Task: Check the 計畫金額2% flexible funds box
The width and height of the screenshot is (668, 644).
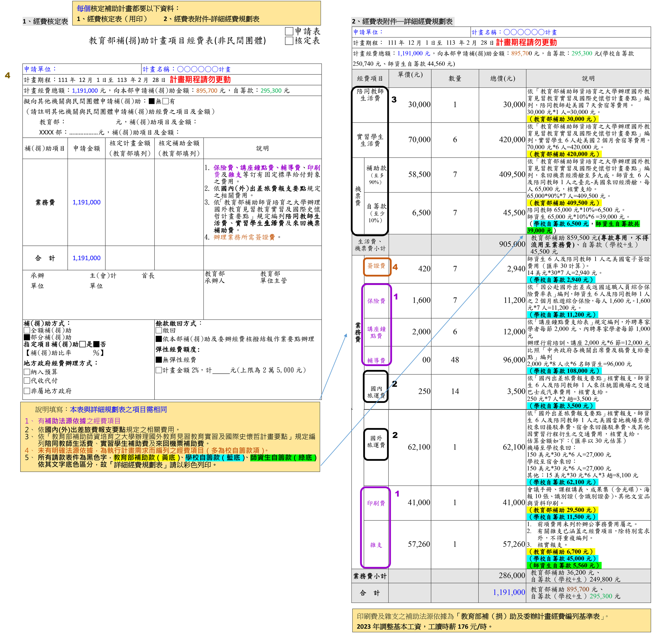Action: [x=159, y=370]
